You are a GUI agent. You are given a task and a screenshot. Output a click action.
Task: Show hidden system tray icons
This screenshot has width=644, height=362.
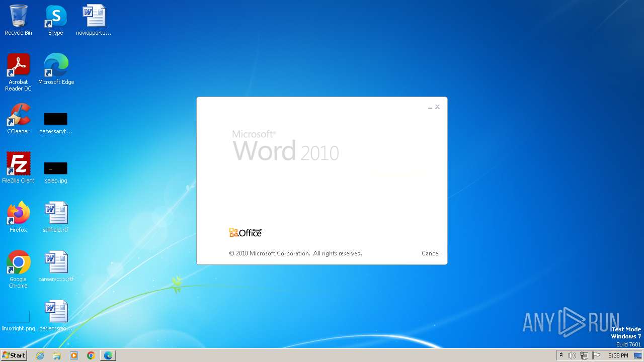coord(561,355)
